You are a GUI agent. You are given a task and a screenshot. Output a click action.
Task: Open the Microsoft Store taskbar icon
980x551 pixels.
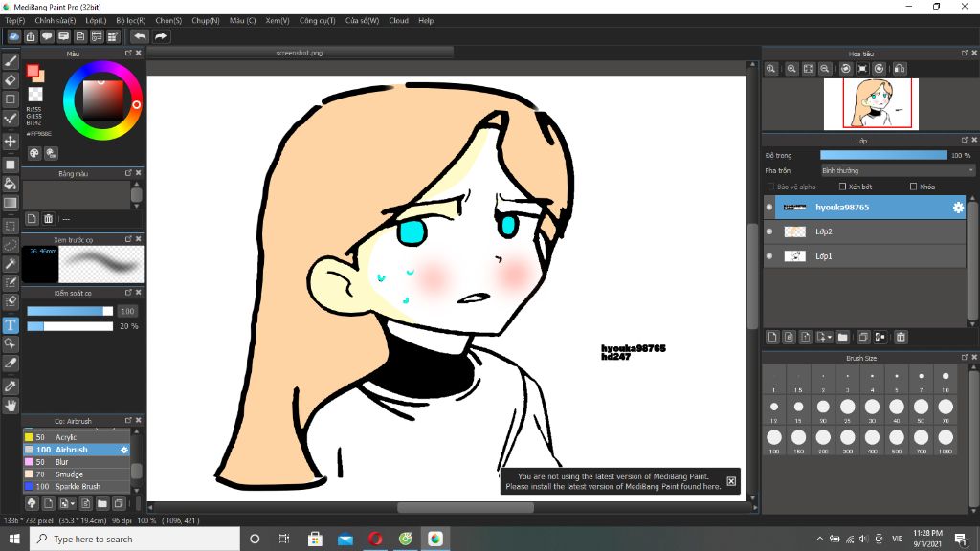click(315, 539)
